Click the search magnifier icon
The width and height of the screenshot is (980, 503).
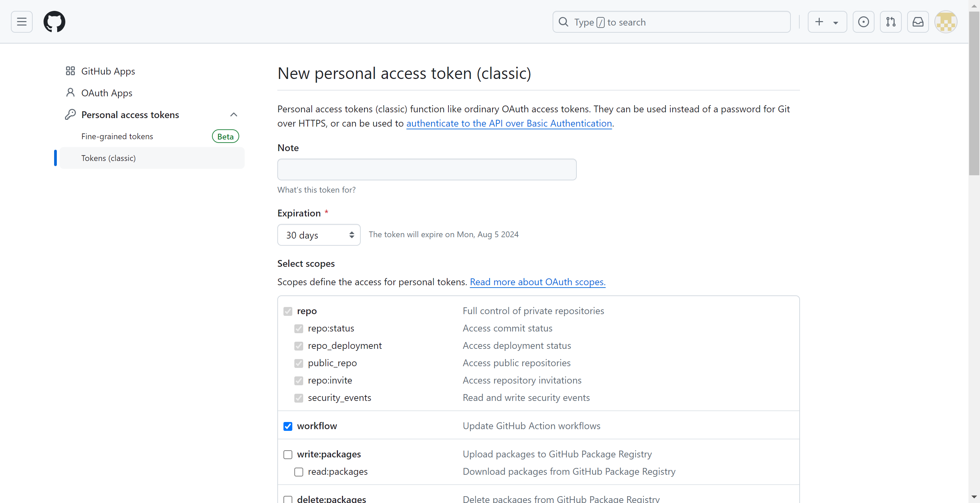563,22
